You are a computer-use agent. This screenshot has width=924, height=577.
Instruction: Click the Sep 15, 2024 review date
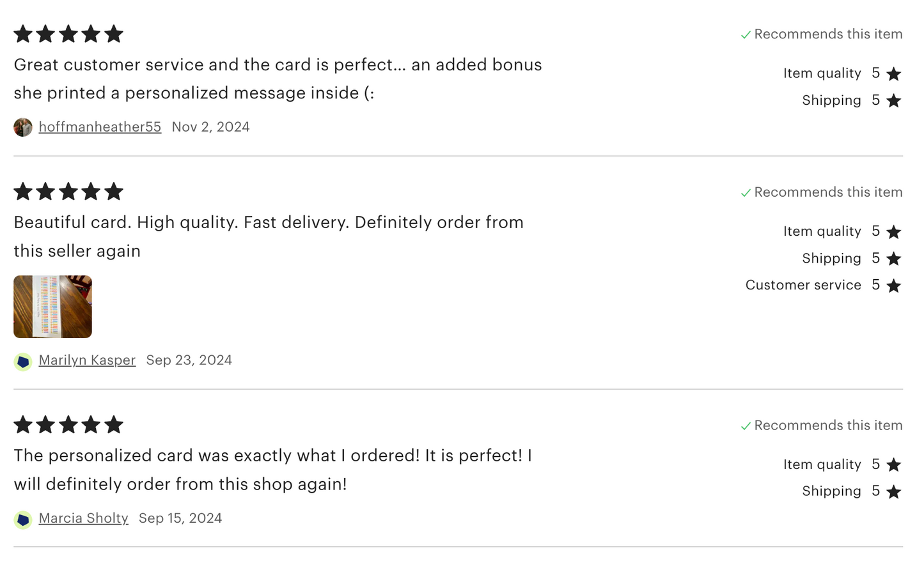click(180, 518)
